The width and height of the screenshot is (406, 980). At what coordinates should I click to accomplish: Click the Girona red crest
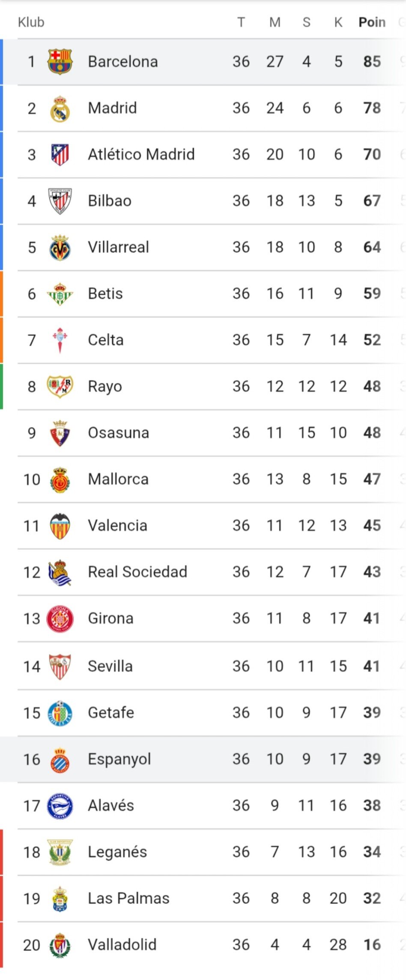point(60,619)
